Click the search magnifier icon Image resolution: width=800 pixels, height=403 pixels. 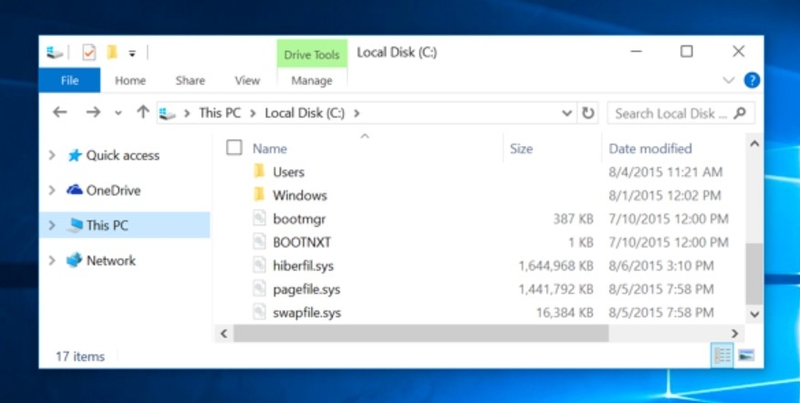click(739, 113)
